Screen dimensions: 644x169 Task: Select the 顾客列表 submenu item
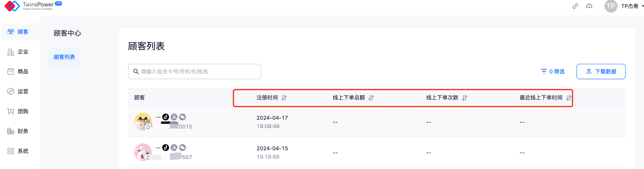[x=64, y=57]
